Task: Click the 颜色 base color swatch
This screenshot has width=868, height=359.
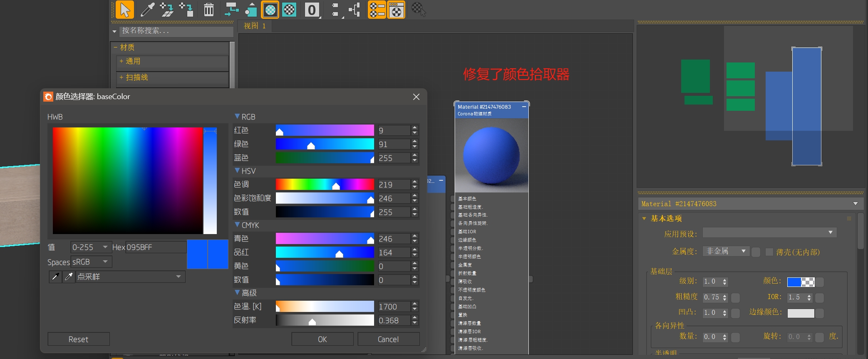Action: pyautogui.click(x=801, y=282)
